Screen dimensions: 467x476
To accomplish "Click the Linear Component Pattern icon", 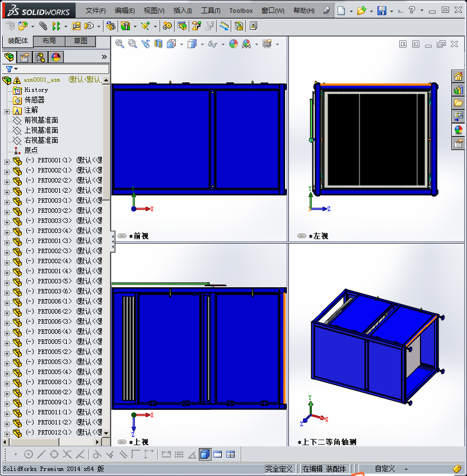I will point(56,26).
